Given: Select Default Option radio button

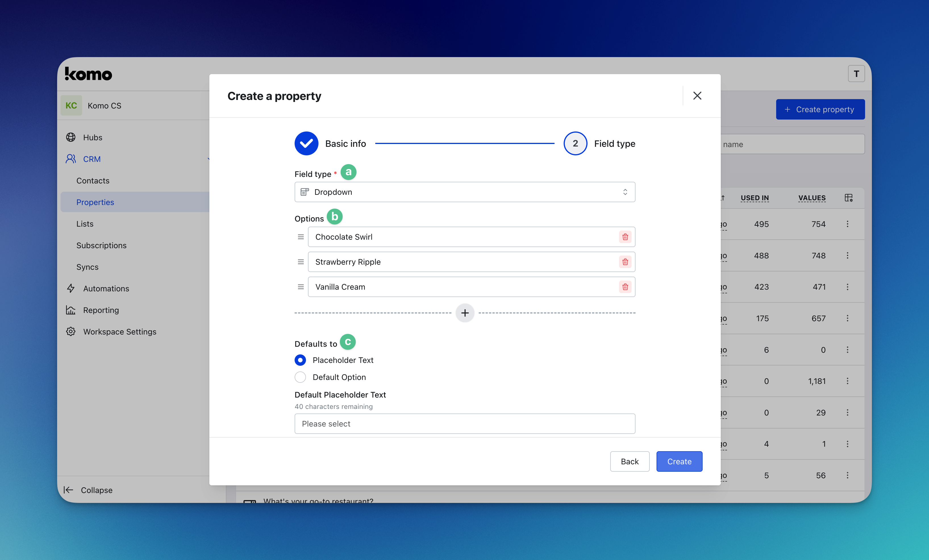Looking at the screenshot, I should 300,377.
